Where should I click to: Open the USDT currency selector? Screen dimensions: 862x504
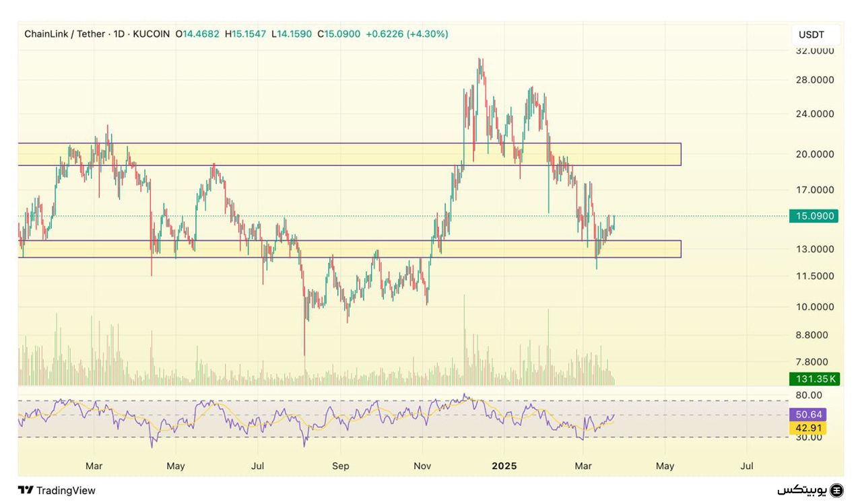coord(816,35)
